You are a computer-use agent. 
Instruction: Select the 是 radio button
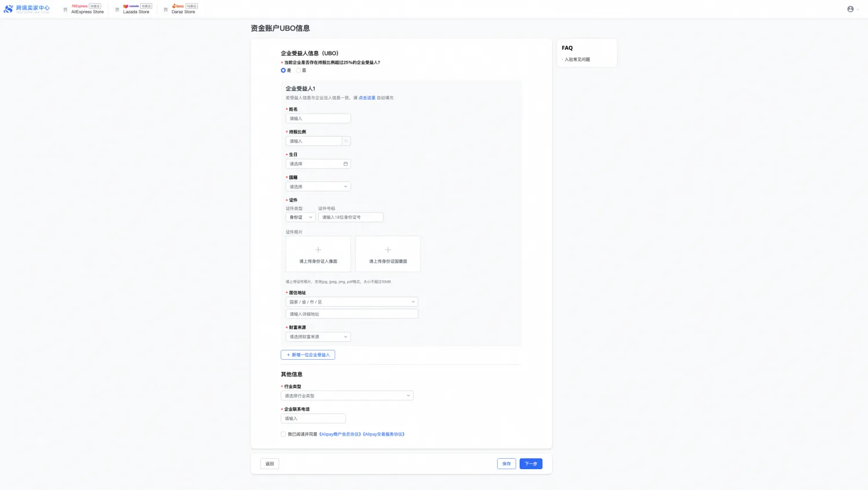[x=284, y=71]
